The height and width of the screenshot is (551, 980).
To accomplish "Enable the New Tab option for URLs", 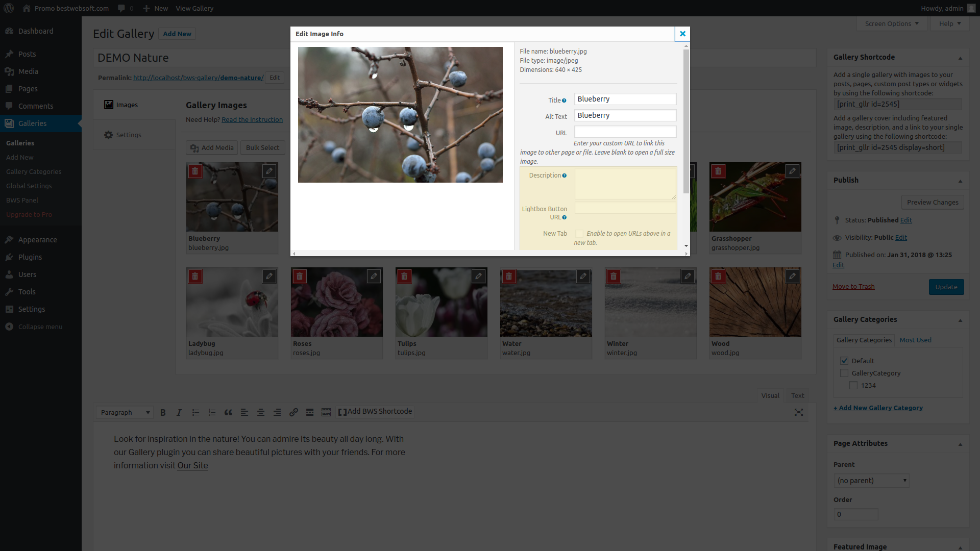I will 578,233.
